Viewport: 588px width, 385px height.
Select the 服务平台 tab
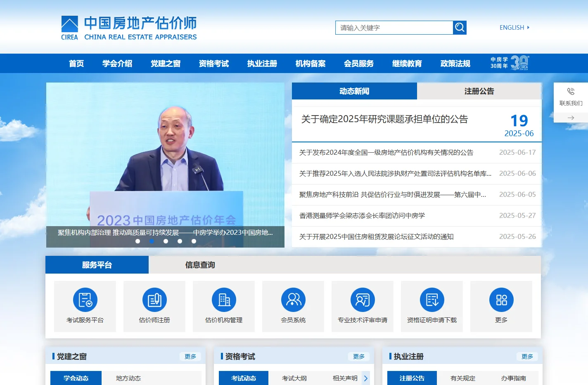click(97, 265)
